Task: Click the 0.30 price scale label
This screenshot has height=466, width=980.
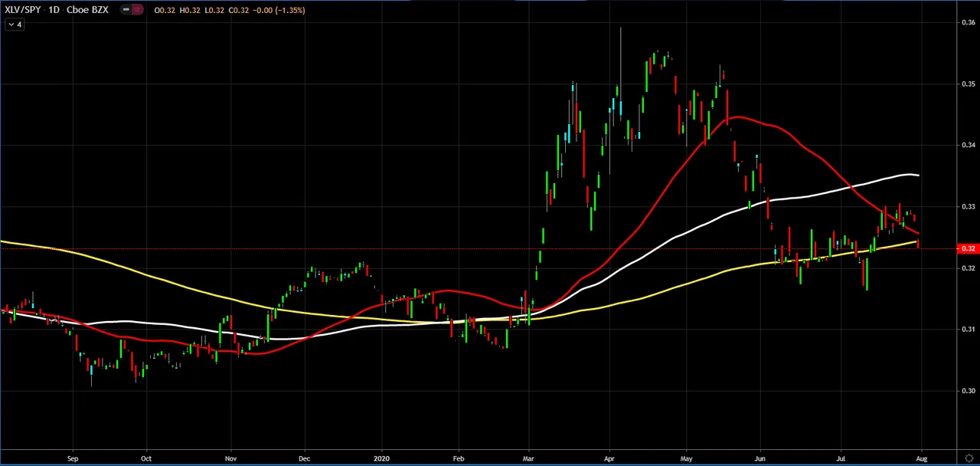Action: (968, 391)
